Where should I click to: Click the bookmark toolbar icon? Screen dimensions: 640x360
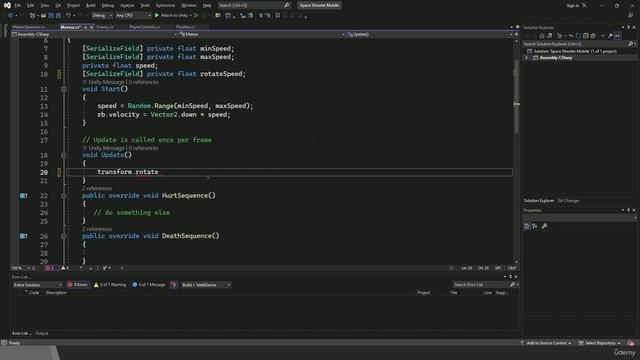278,16
